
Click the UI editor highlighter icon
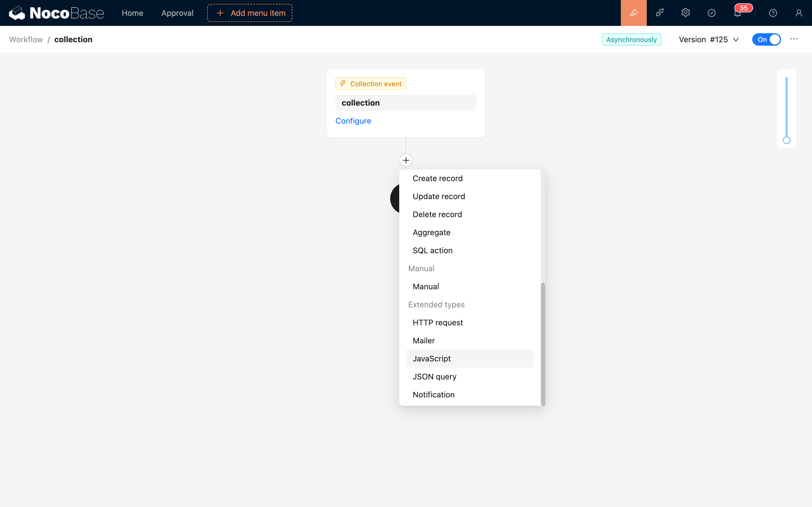point(634,13)
